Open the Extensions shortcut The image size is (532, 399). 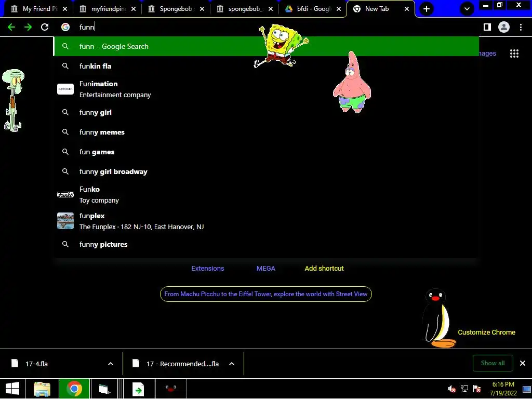pos(208,269)
